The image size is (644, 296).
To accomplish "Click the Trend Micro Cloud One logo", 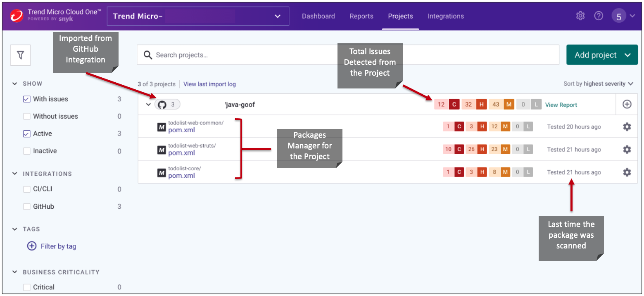I will tap(16, 16).
